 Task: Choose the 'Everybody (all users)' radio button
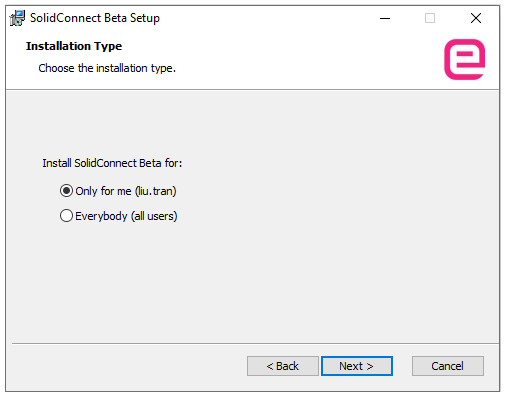[x=66, y=216]
